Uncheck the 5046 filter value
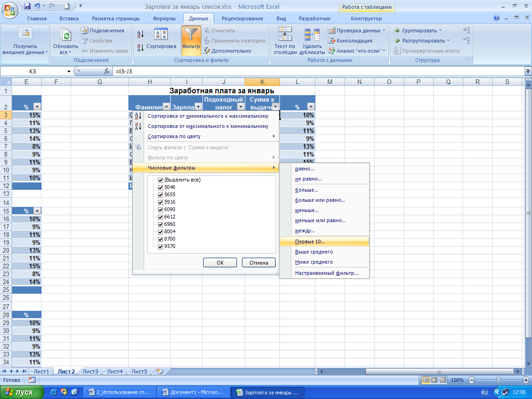This screenshot has width=532, height=399. pyautogui.click(x=161, y=187)
